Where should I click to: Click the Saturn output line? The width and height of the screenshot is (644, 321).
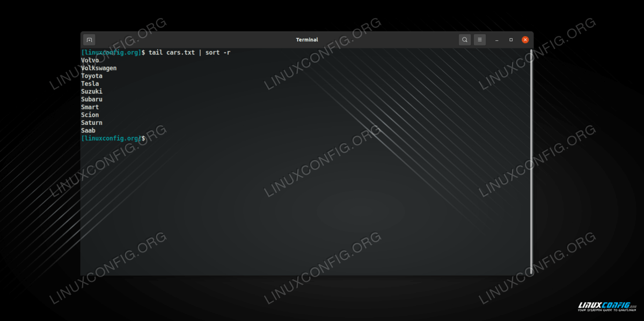point(92,123)
